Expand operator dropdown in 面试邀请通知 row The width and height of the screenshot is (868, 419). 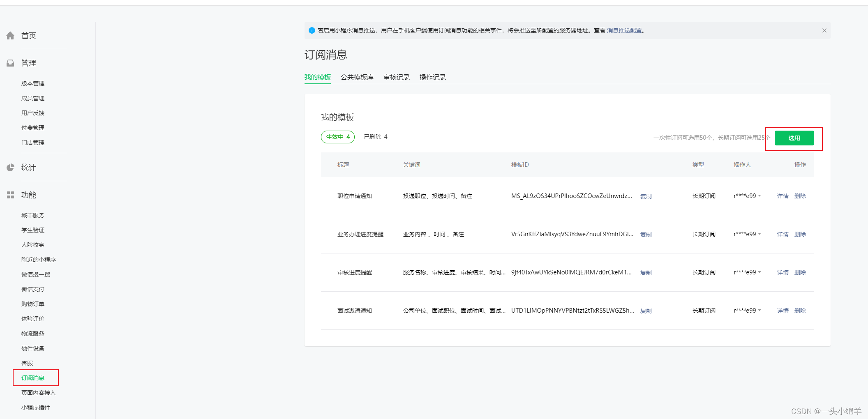759,311
